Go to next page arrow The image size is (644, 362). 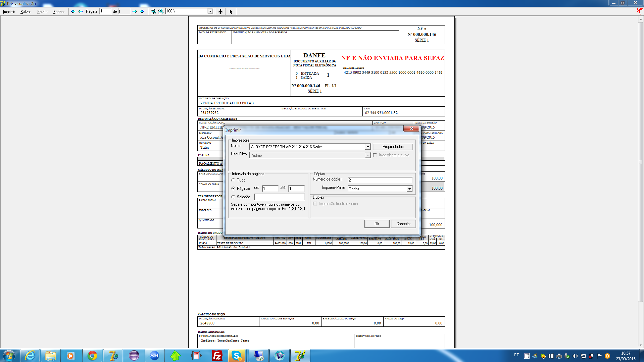coord(135,11)
